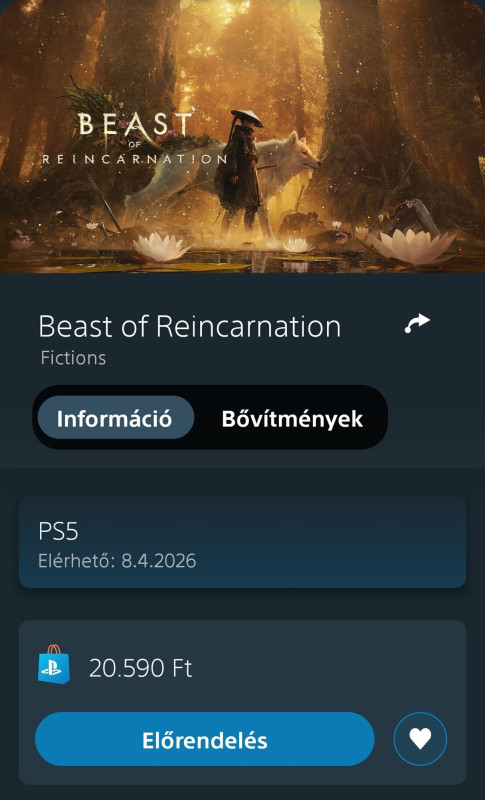Add game to wishlist with heart icon
Screen dimensions: 485x800
point(420,738)
